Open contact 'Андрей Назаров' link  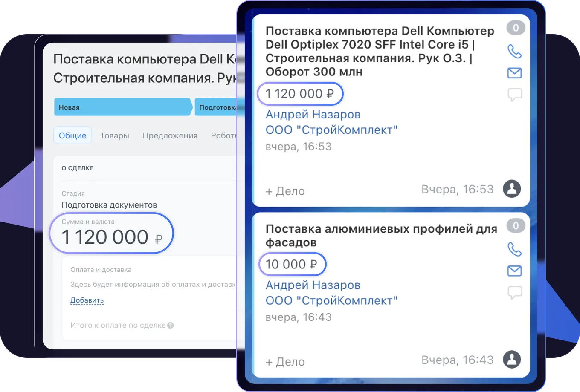tap(313, 114)
